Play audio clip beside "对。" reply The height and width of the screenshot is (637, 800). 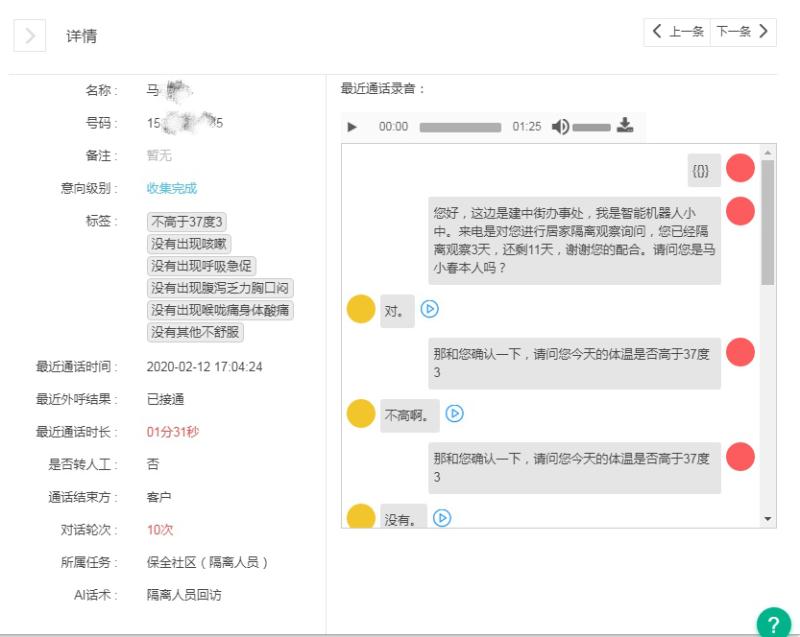430,309
